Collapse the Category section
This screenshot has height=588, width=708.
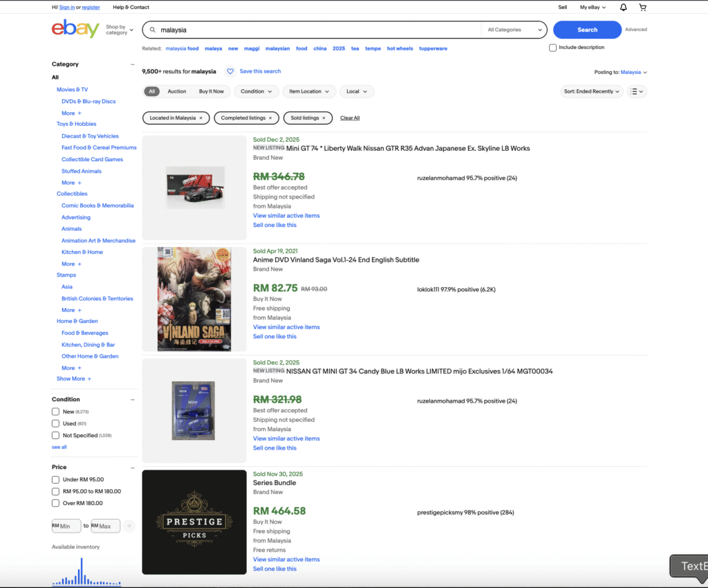pos(133,64)
